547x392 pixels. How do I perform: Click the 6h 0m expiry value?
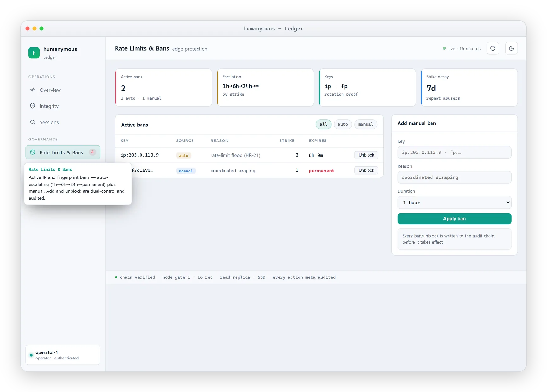pyautogui.click(x=316, y=155)
